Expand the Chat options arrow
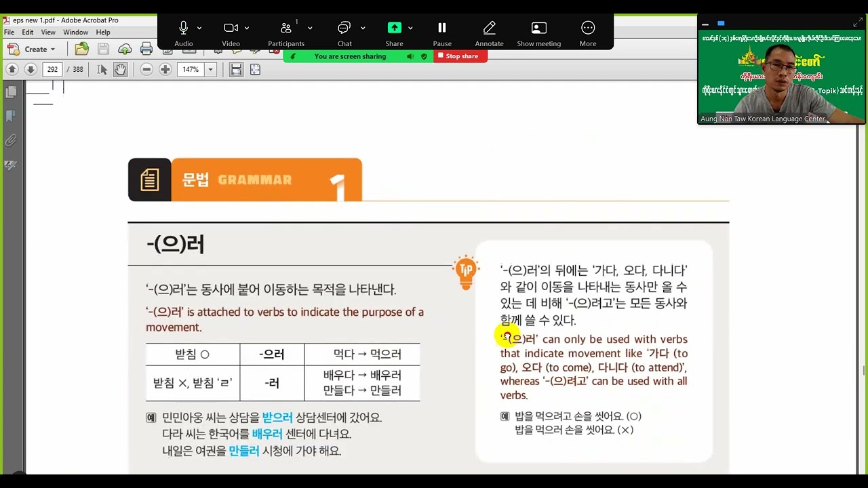The height and width of the screenshot is (488, 868). click(363, 28)
